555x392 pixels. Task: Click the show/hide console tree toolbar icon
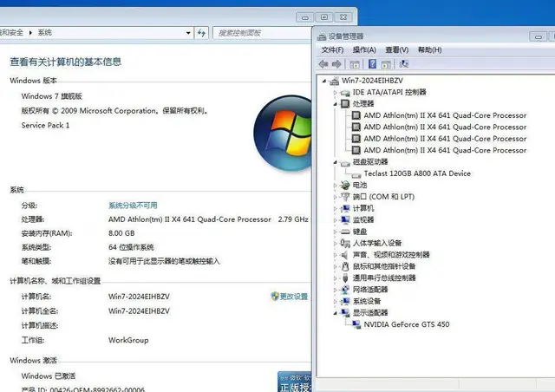point(355,64)
